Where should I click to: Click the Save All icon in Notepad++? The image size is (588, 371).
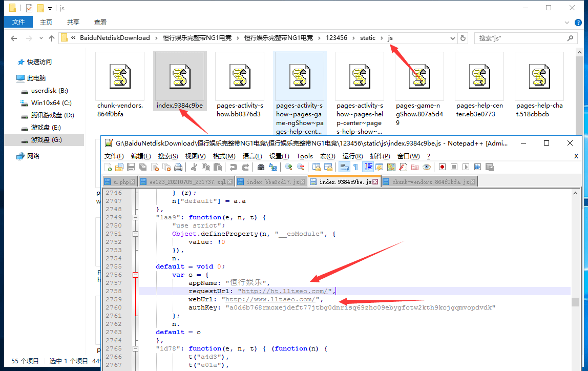[x=143, y=167]
